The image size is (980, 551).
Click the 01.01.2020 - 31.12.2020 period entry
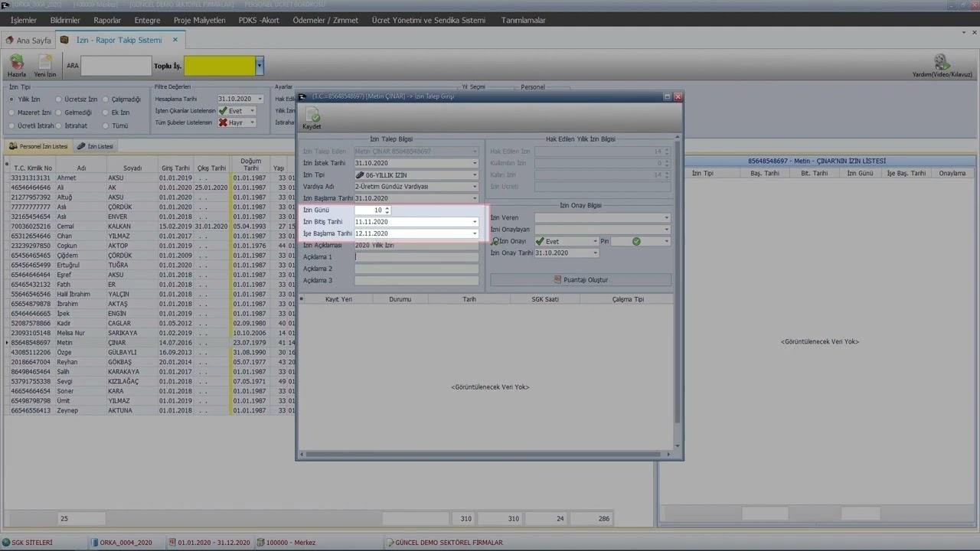coord(209,543)
